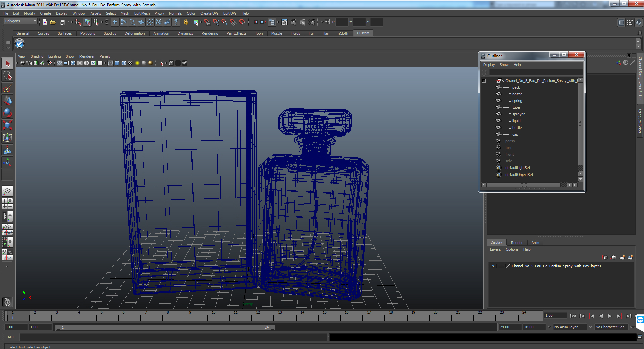Click the new scene icon
The width and height of the screenshot is (644, 349).
click(45, 22)
